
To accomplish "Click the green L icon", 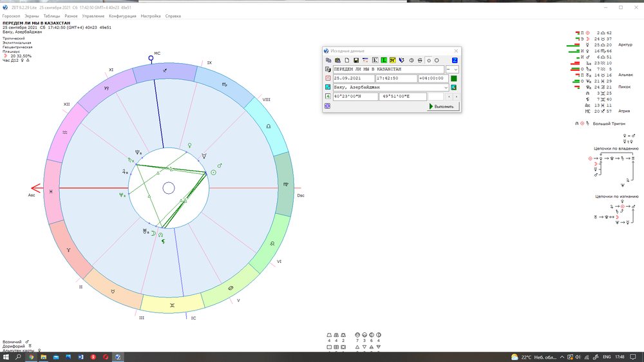I will tap(384, 61).
